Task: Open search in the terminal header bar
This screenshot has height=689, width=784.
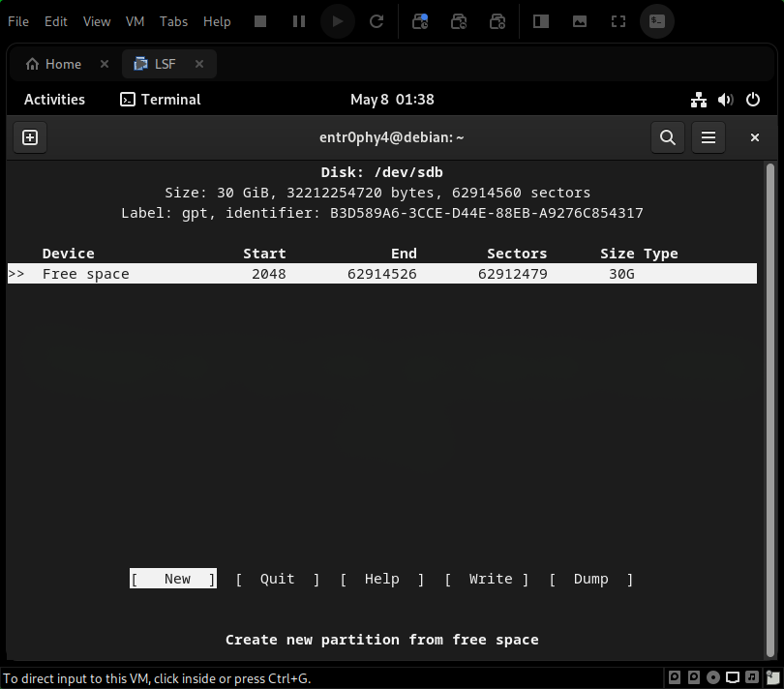Action: coord(667,137)
